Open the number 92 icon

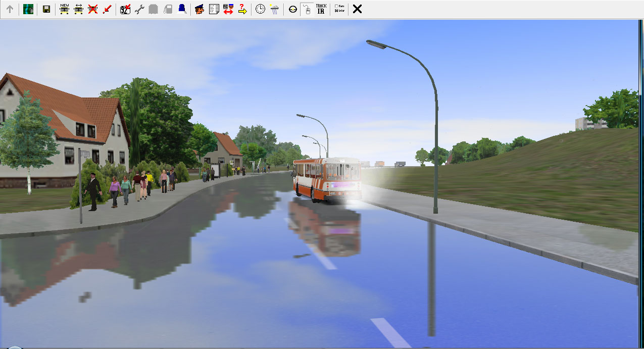125,9
